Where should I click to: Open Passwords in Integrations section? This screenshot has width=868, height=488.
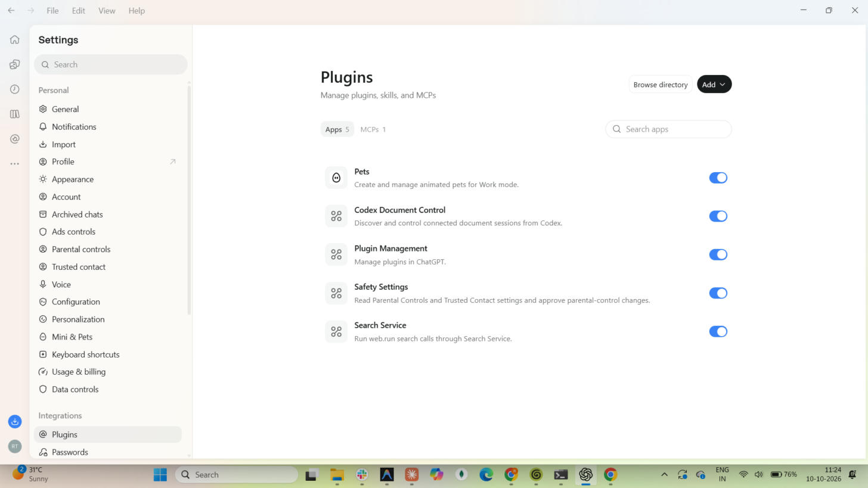[107, 452]
